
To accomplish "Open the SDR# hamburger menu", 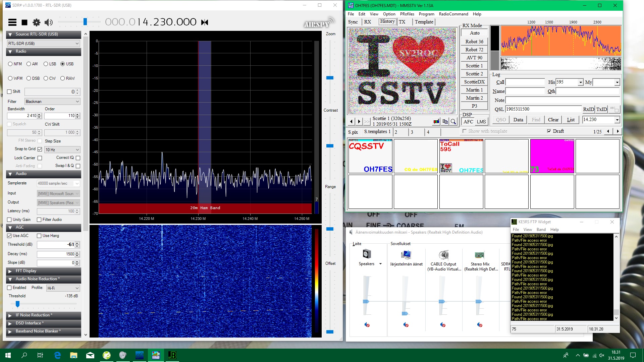I will (12, 22).
